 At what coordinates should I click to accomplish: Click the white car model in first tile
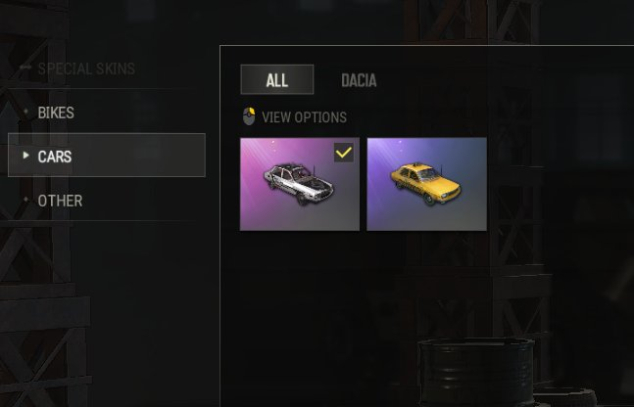(298, 183)
